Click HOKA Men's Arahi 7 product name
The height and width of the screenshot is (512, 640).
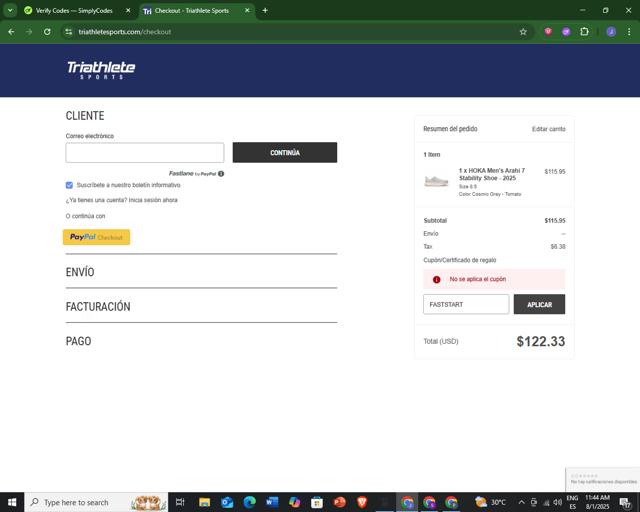pos(492,174)
